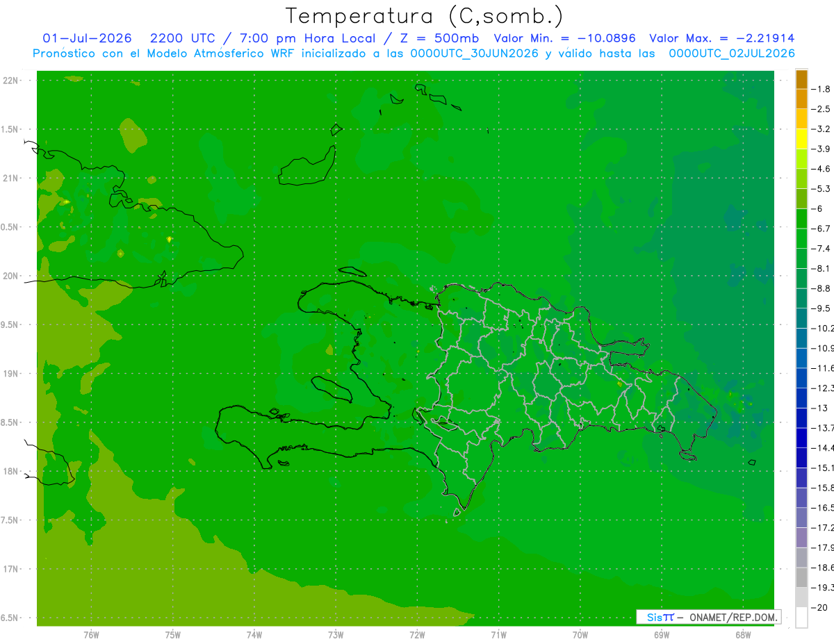This screenshot has height=644, width=834.
Task: Click the '73W' longitude label
Action: click(x=336, y=634)
